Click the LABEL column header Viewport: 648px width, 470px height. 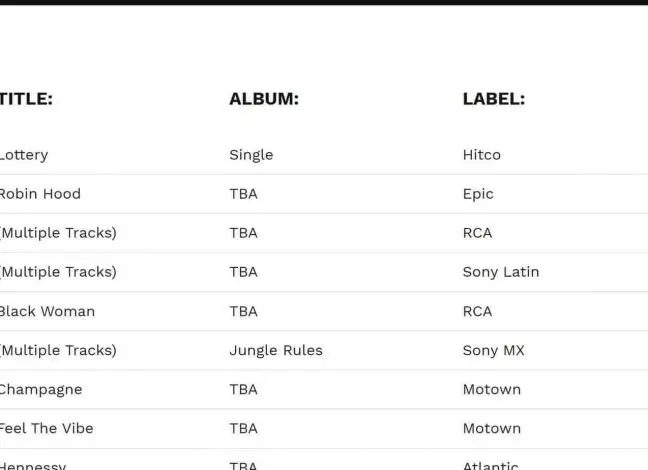(493, 99)
